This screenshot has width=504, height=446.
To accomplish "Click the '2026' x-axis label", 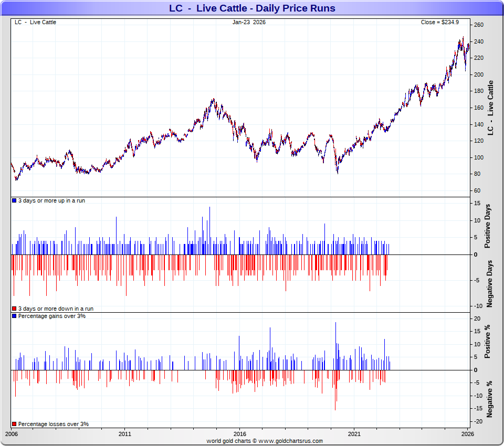I will click(x=468, y=434).
